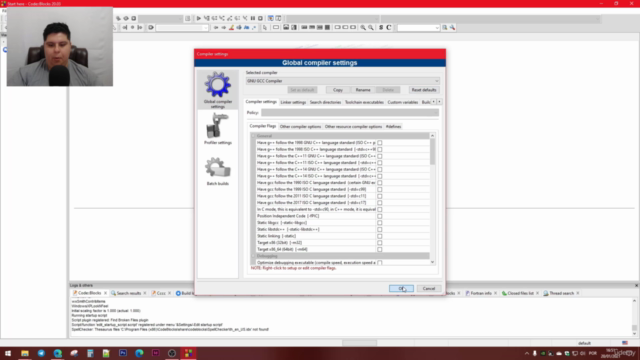The width and height of the screenshot is (640, 360).
Task: Open Global compiler settings in the sidebar
Action: pos(218,90)
